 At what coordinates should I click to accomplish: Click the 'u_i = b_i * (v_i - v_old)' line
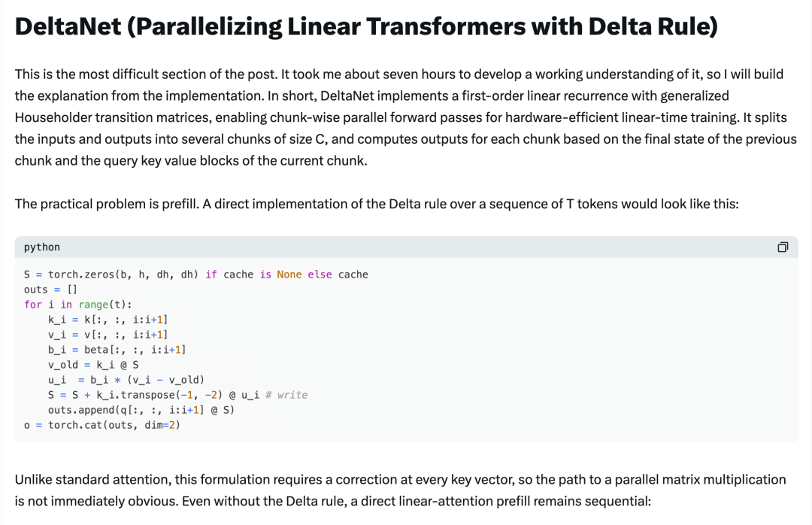(x=126, y=379)
